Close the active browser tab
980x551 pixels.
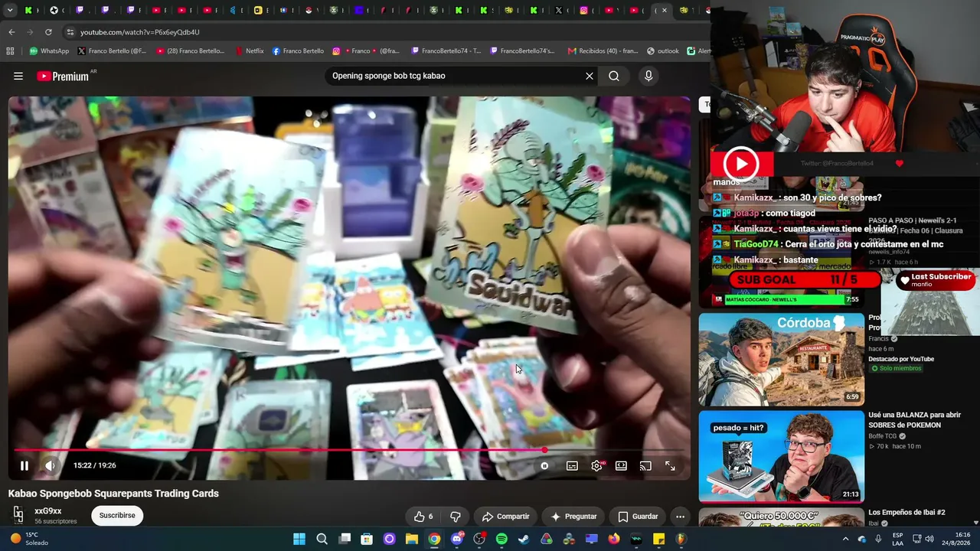664,10
